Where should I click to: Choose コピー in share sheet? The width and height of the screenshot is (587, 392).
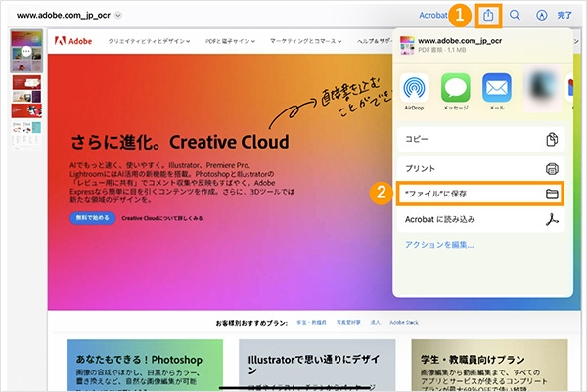click(x=480, y=139)
